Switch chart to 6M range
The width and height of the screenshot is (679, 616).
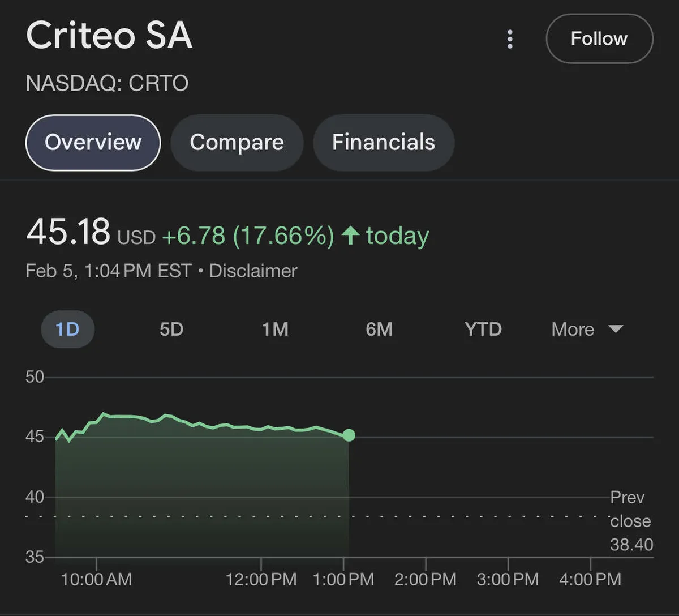[x=379, y=329]
